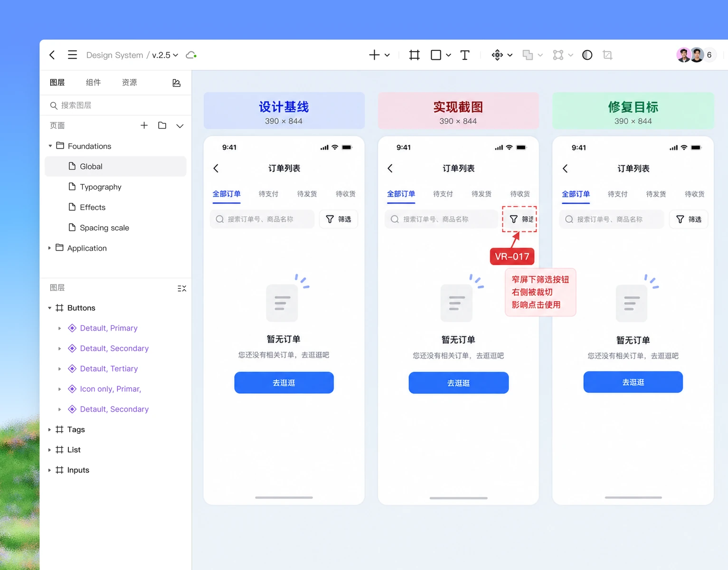The image size is (728, 570).
Task: Click the 搜索图层 search field
Action: 115,105
